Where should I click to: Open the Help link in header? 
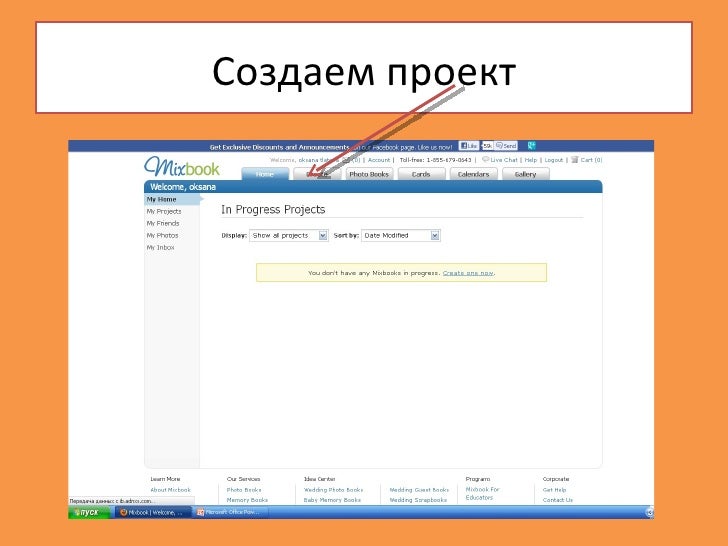tap(531, 160)
